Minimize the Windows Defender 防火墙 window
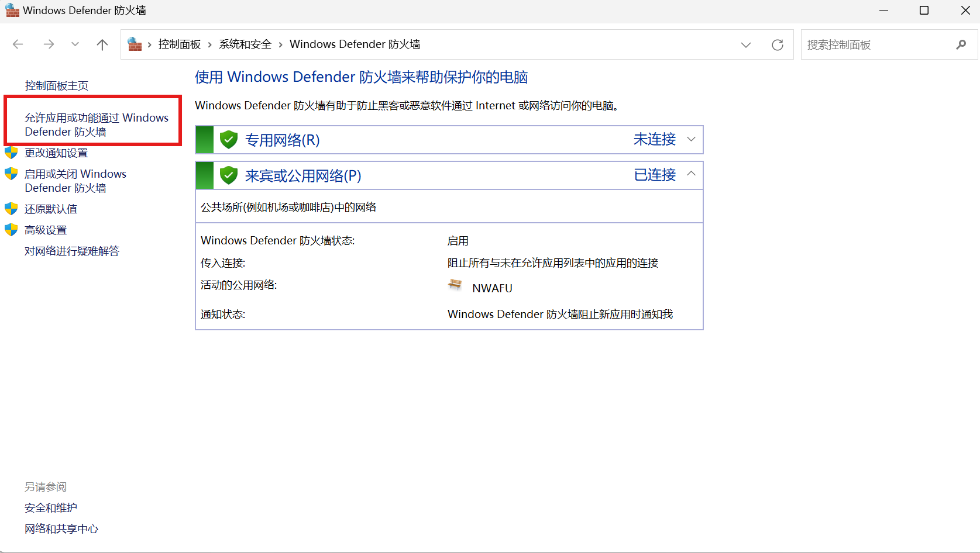This screenshot has height=553, width=980. [883, 11]
